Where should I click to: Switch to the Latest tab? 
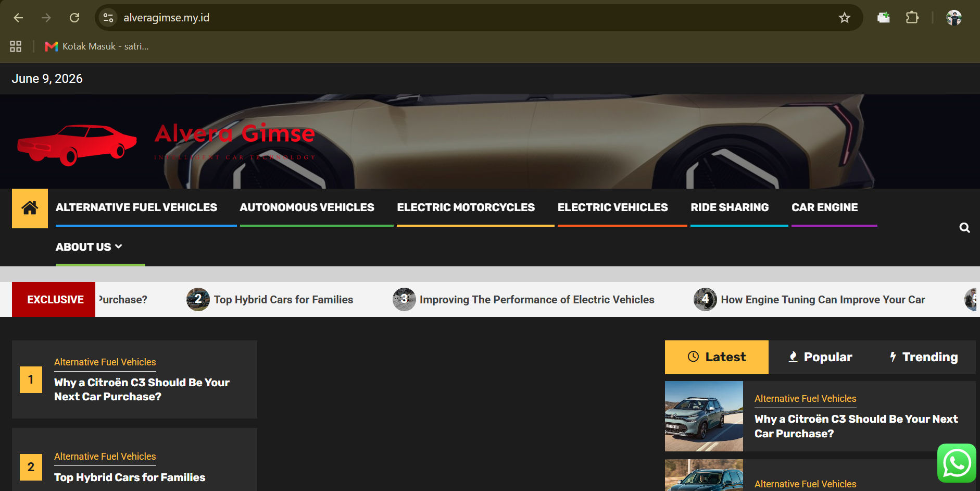tap(717, 357)
